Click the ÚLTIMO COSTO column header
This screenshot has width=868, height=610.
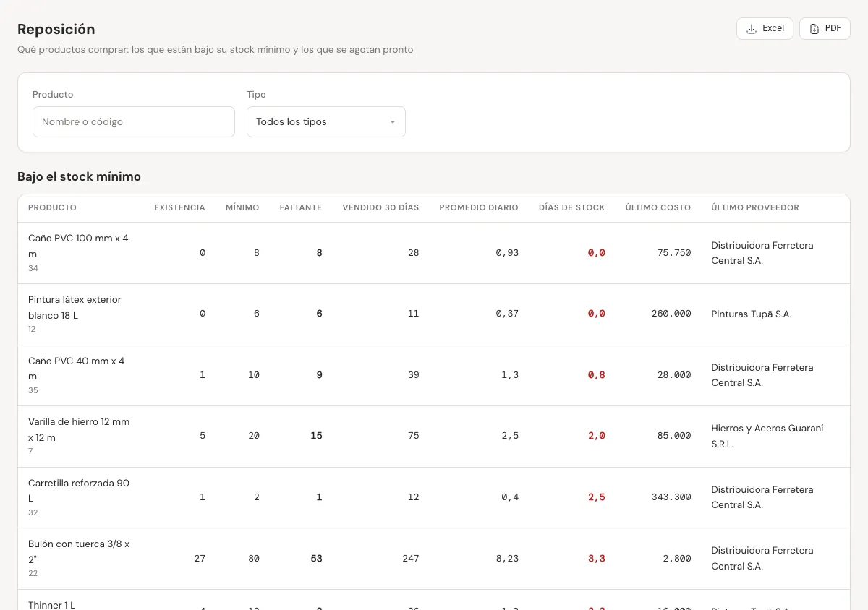pos(658,207)
